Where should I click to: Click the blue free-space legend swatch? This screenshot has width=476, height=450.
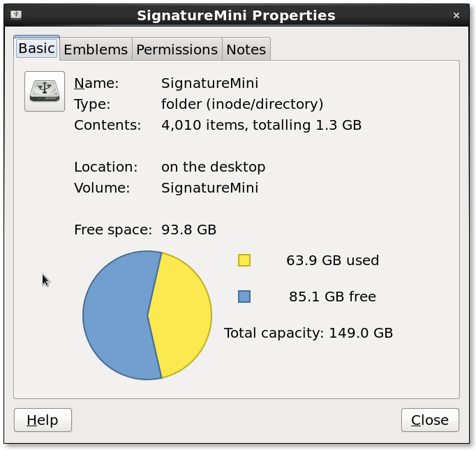[244, 297]
